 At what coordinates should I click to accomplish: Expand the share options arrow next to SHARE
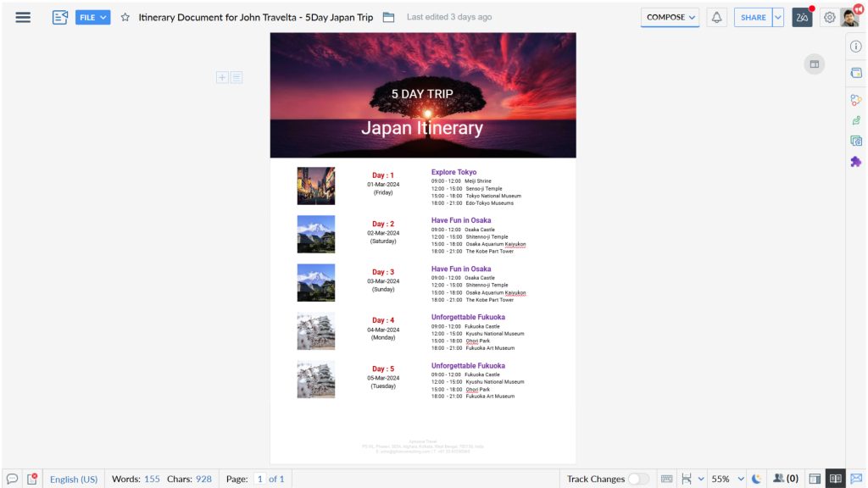(778, 17)
